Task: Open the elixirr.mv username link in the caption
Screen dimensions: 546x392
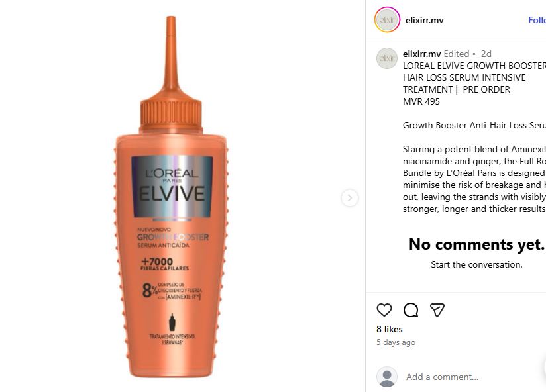Action: [x=421, y=54]
